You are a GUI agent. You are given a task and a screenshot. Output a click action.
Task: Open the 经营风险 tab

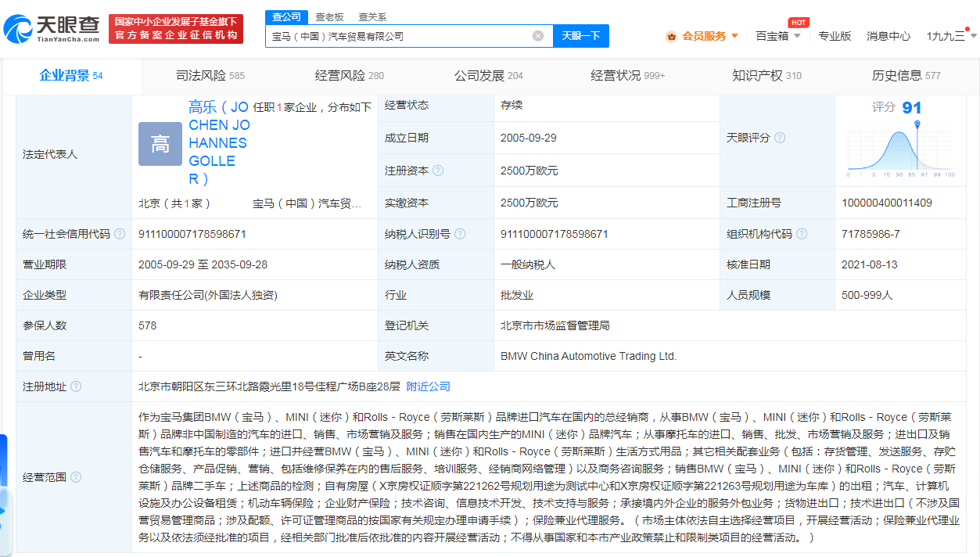[350, 76]
